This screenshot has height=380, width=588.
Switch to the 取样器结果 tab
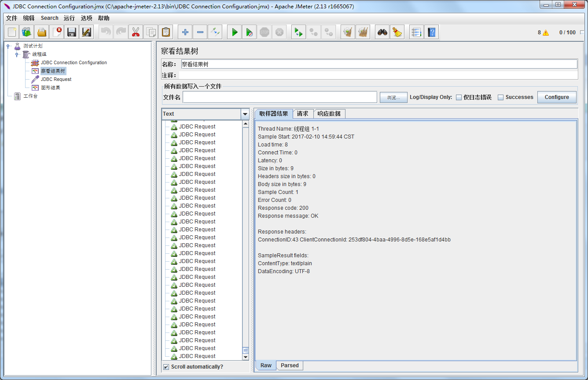[x=274, y=114]
